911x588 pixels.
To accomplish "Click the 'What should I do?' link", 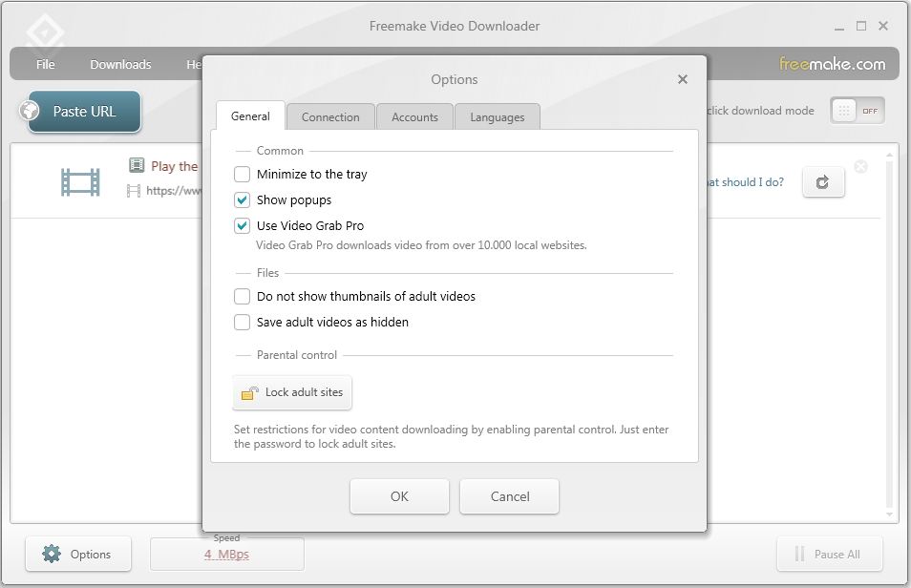I will pos(745,182).
